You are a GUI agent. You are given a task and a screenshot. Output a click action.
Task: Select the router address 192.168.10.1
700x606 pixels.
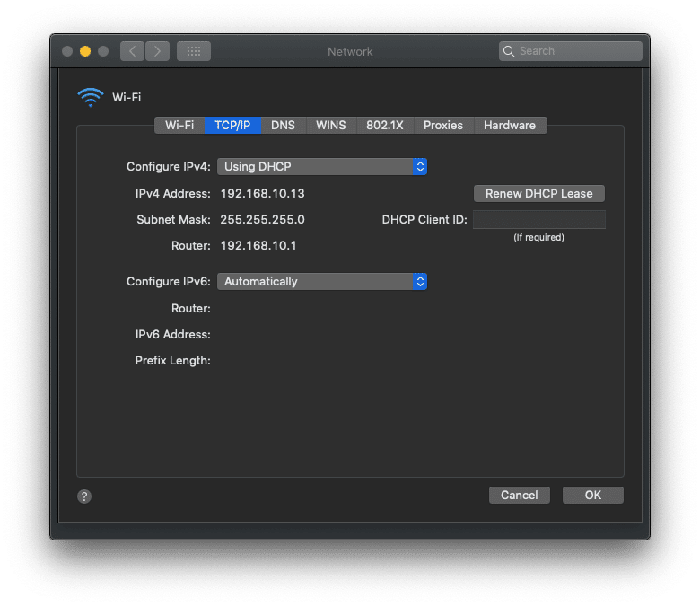(258, 245)
